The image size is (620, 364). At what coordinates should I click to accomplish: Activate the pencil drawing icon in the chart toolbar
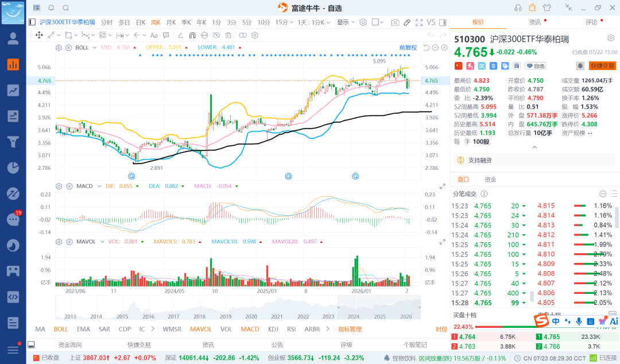[407, 22]
